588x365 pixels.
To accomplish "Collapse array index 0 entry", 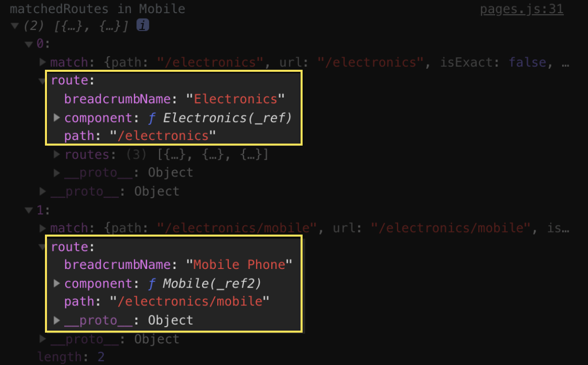I will pos(29,44).
